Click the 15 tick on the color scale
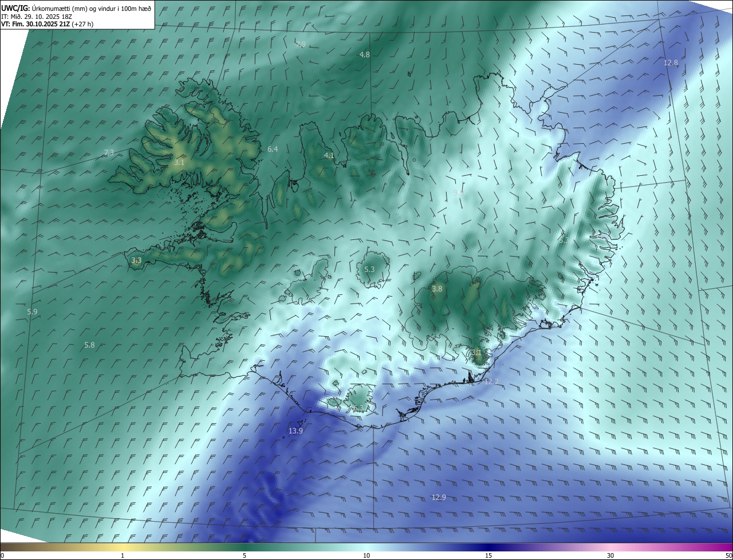733x560 pixels. tap(488, 556)
